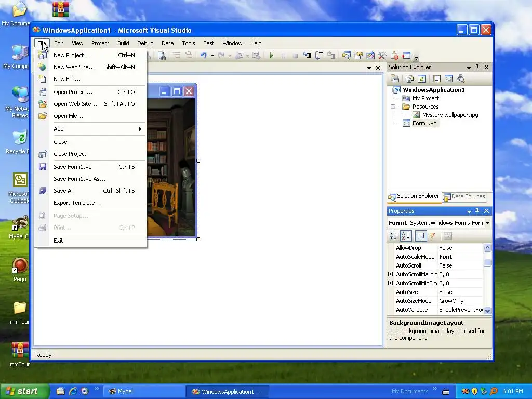Image resolution: width=532 pixels, height=399 pixels.
Task: Expand the AutoScrollMinSize property
Action: point(391,283)
